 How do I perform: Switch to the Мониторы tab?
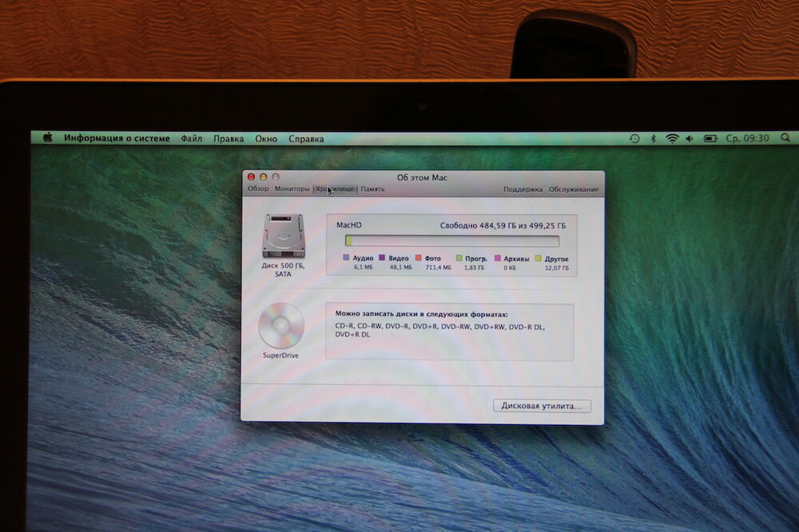pyautogui.click(x=292, y=189)
